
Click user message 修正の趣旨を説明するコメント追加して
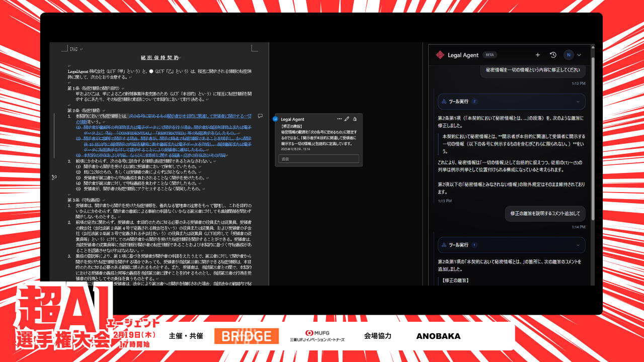tap(545, 213)
